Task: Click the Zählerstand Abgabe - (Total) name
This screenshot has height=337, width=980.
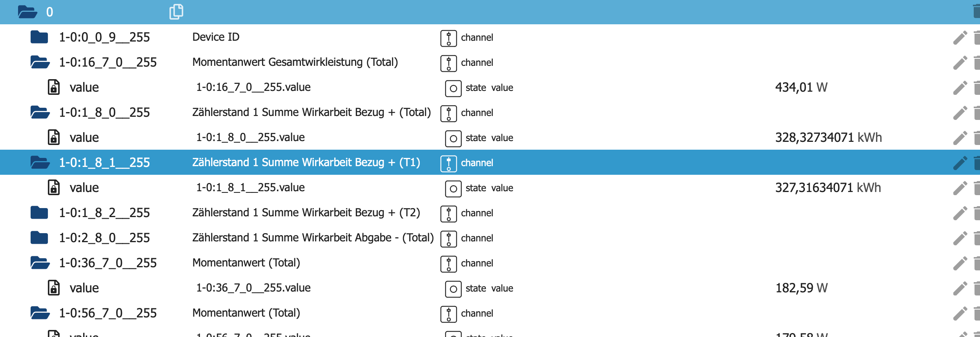Action: click(x=313, y=238)
